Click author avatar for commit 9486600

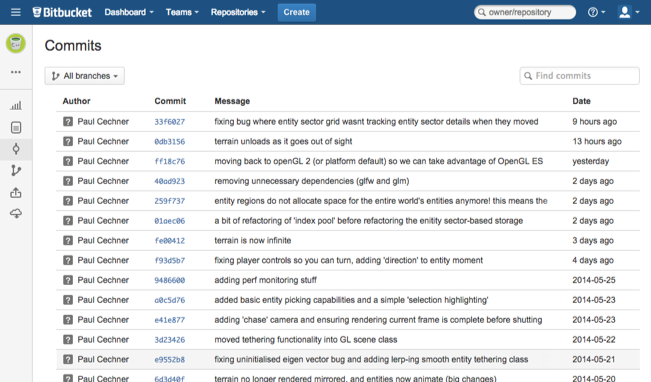click(x=68, y=280)
